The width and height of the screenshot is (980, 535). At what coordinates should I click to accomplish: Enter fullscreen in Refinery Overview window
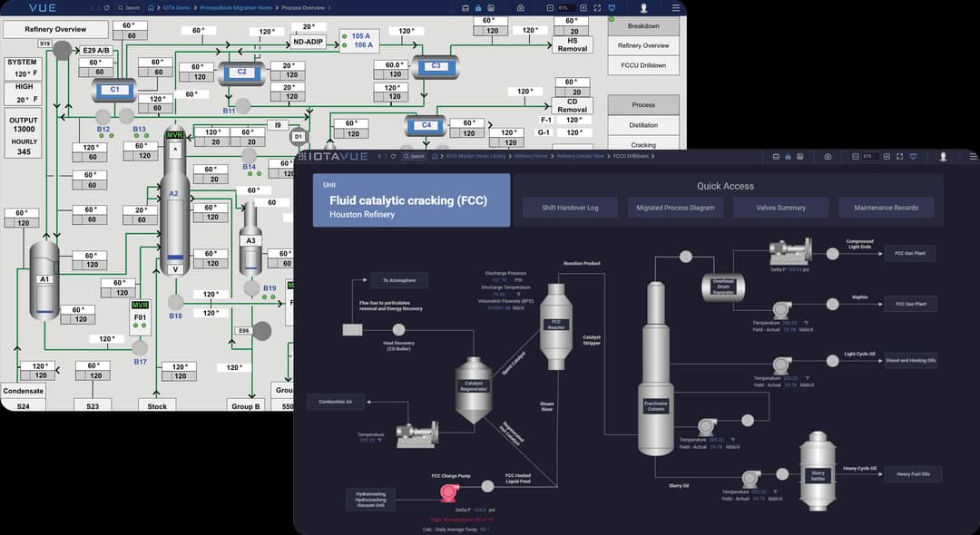(597, 8)
